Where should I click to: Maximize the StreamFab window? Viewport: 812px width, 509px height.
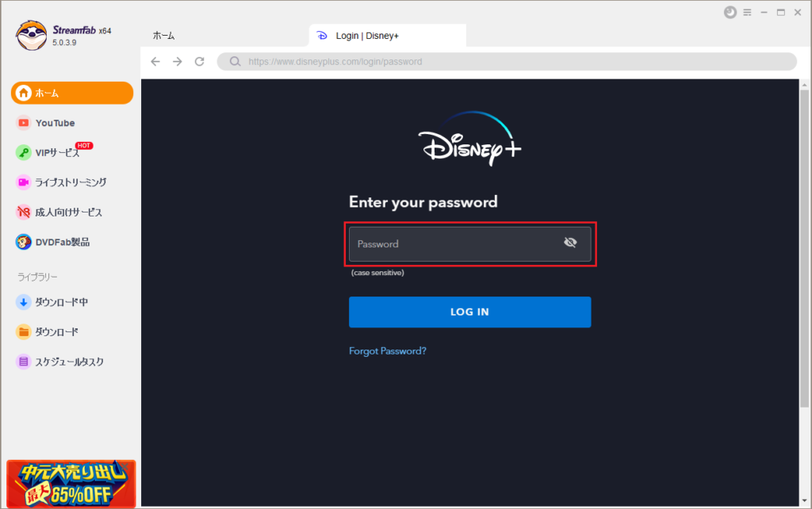click(781, 13)
